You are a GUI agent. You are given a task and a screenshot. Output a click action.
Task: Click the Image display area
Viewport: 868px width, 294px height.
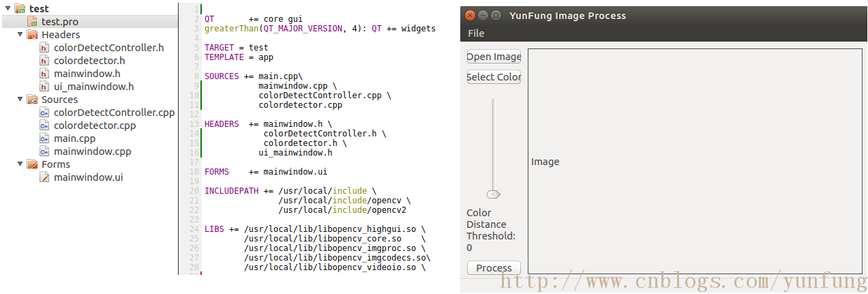coord(696,162)
